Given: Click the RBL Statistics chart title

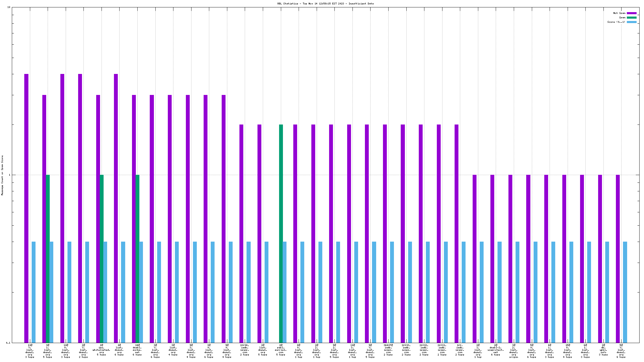Looking at the screenshot, I should coord(325,4).
